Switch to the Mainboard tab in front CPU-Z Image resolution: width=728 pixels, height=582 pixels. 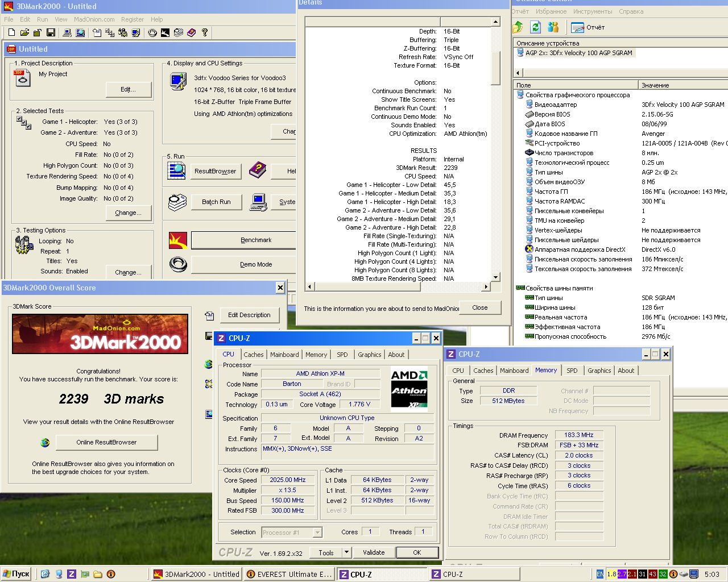284,355
